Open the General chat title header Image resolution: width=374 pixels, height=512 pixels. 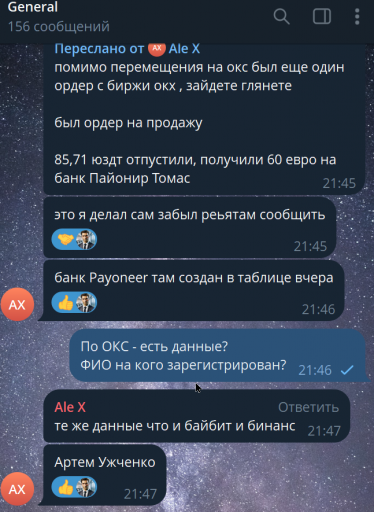coord(33,7)
